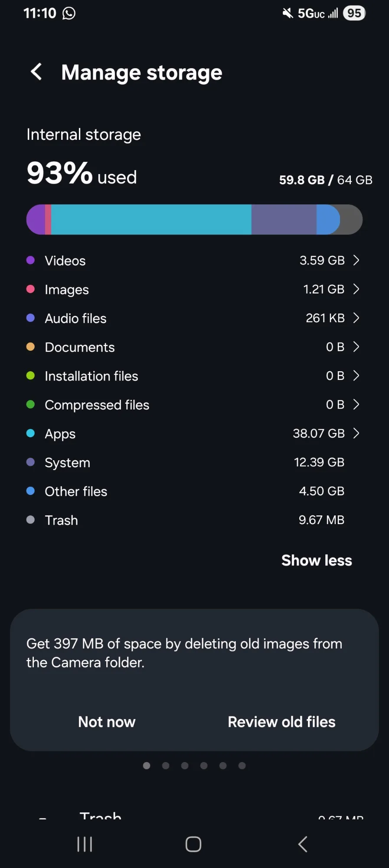Image resolution: width=389 pixels, height=868 pixels.
Task: Tap the battery indicator showing 95
Action: [354, 13]
